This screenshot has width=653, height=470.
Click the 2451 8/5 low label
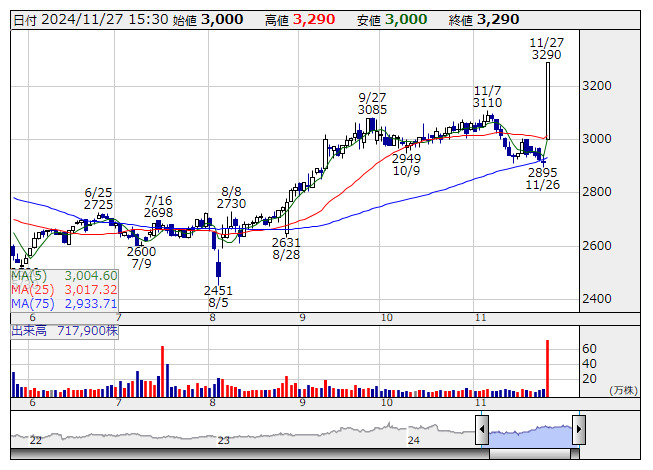pos(218,296)
